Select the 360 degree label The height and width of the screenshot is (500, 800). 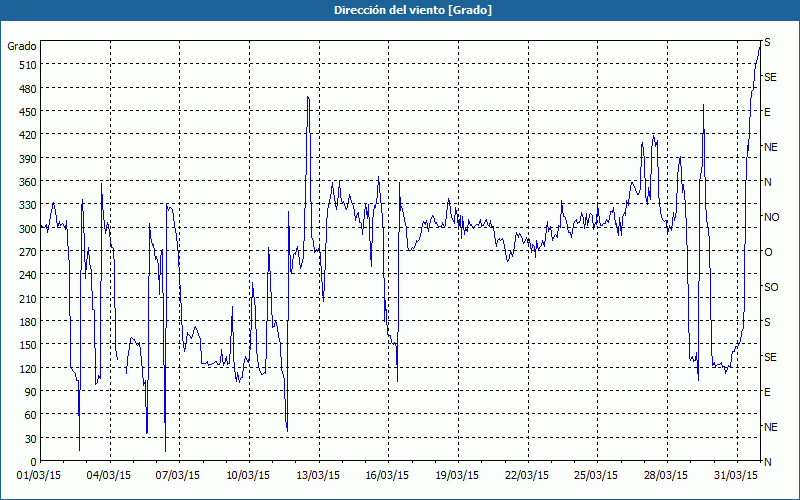coord(28,182)
